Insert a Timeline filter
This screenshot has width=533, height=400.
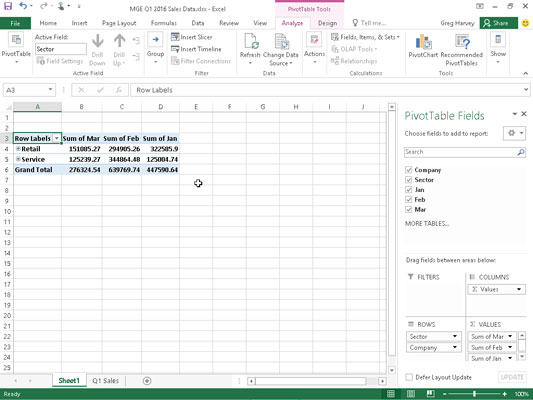[x=196, y=49]
